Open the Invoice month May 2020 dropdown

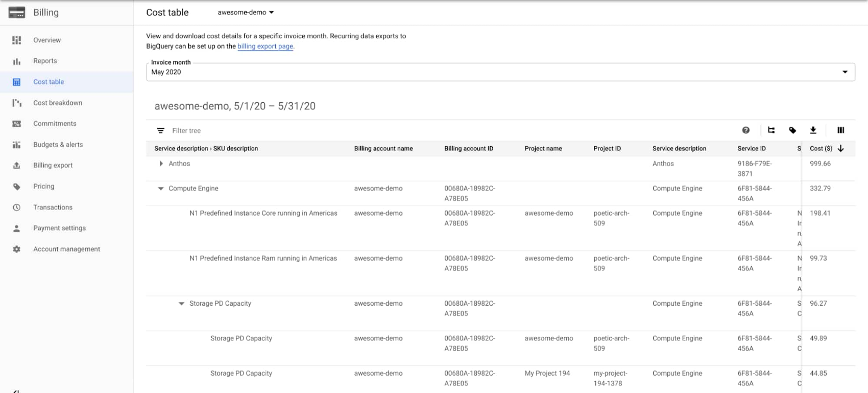(x=500, y=72)
